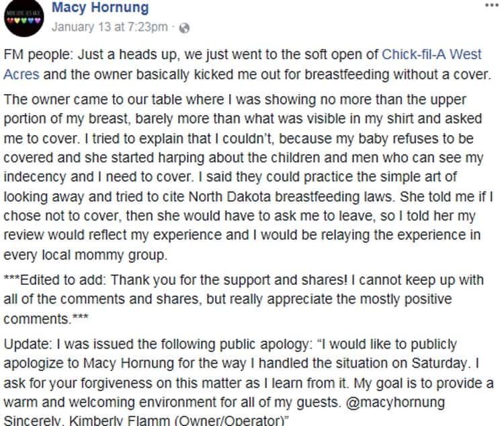Open the three-dot post options menu
The width and height of the screenshot is (504, 426).
click(491, 5)
